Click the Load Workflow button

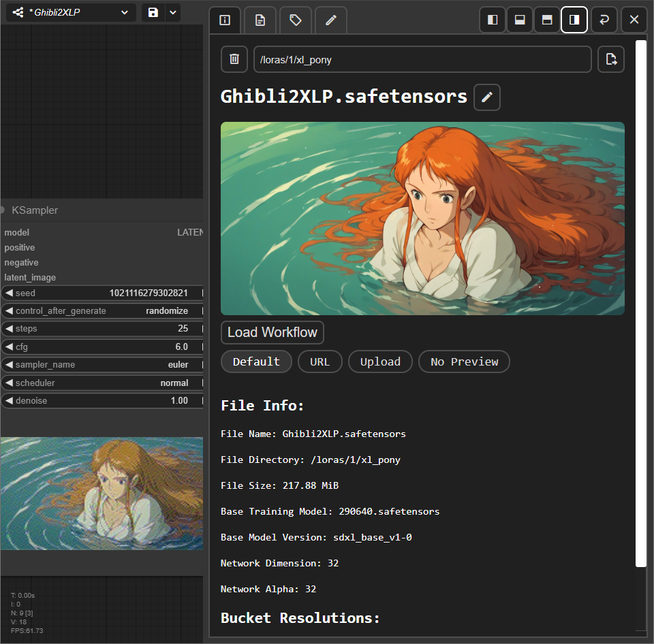click(x=272, y=332)
